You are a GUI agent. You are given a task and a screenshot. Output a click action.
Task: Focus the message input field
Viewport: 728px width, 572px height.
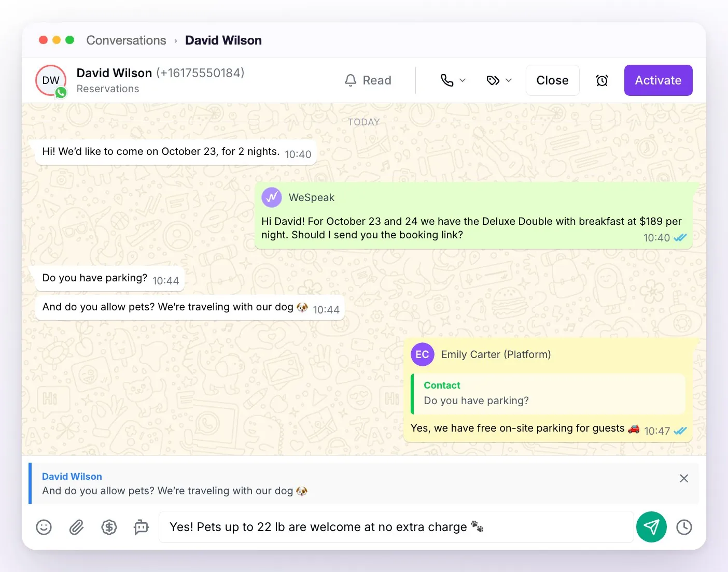pos(396,527)
